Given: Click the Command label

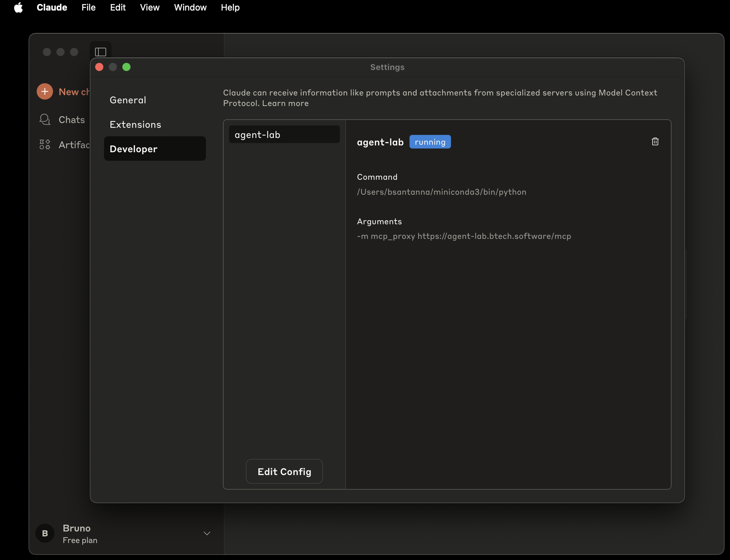Looking at the screenshot, I should point(377,177).
